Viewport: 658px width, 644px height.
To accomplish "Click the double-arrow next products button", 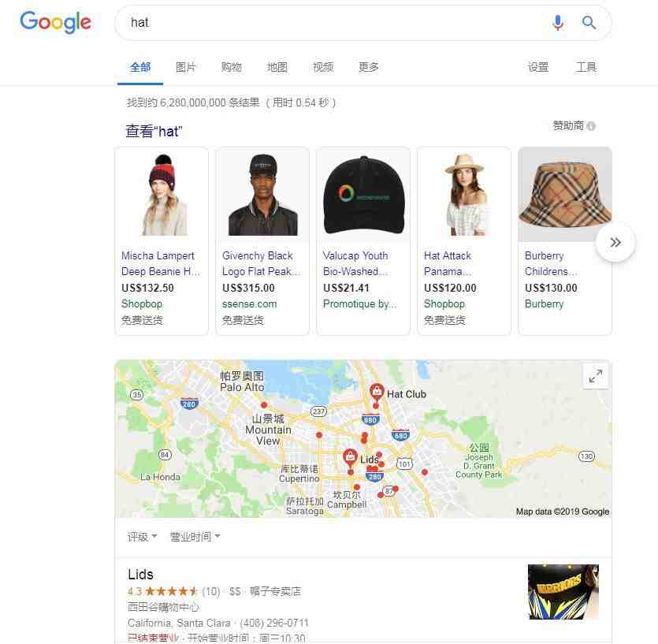I will click(x=615, y=242).
